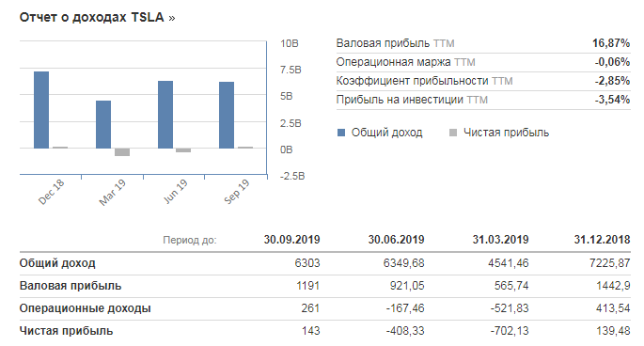
Task: Click the » arrow after TSLA heading
Action: [172, 19]
